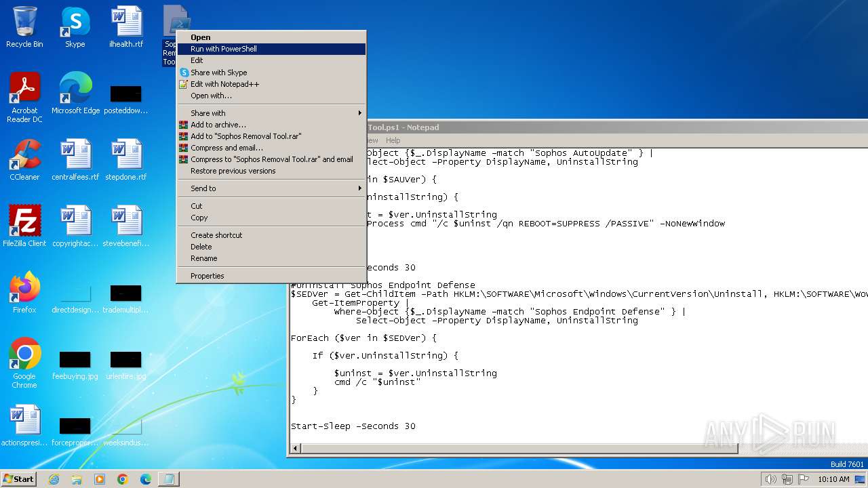Image resolution: width=868 pixels, height=488 pixels.
Task: Open ilhealth.rtf document icon
Action: pyautogui.click(x=126, y=27)
